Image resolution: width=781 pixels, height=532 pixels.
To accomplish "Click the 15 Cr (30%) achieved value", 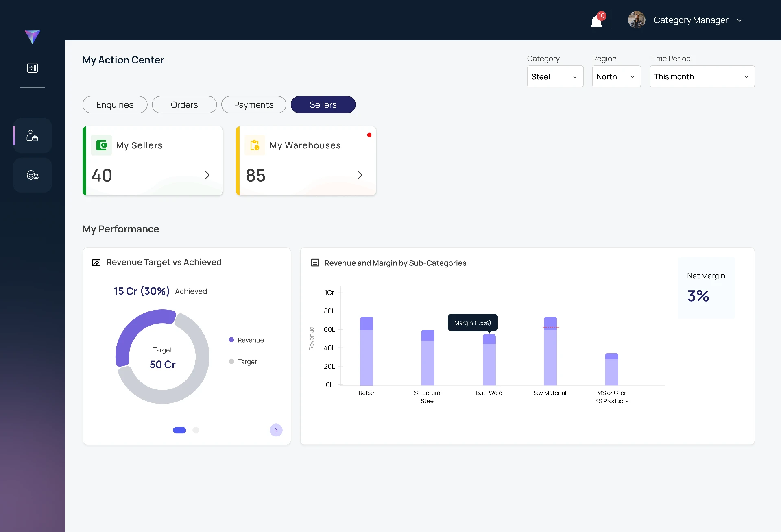I will coord(142,291).
